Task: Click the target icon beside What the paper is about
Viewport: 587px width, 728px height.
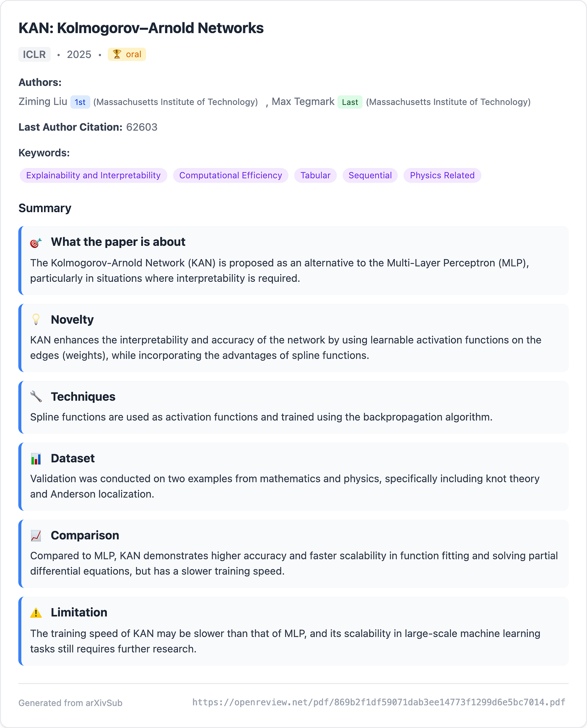Action: (36, 242)
